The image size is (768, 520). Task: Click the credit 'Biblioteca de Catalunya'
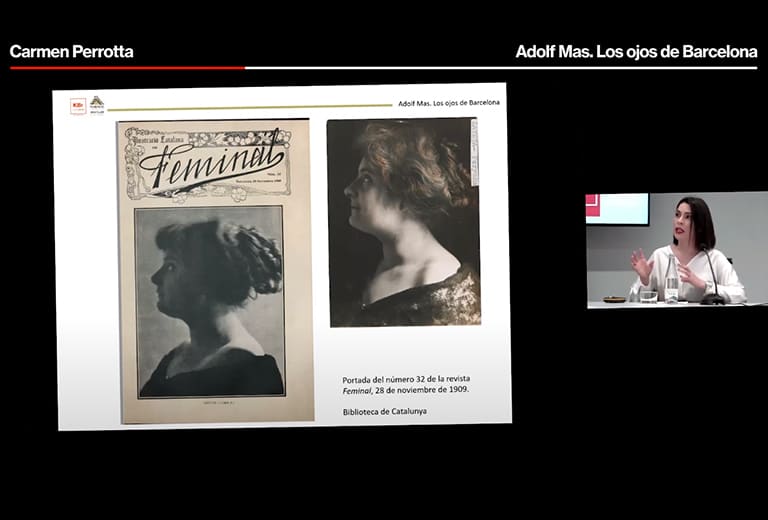tap(384, 411)
